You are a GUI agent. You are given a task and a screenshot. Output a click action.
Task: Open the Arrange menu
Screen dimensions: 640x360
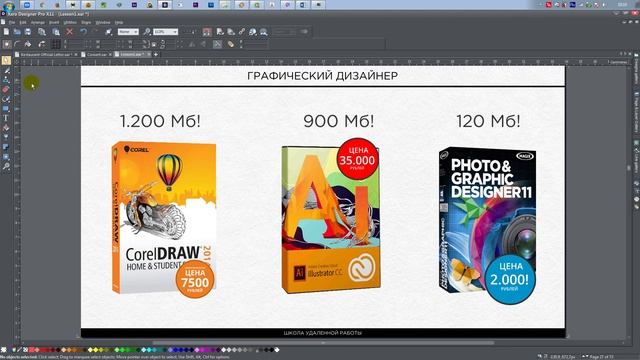[38, 22]
